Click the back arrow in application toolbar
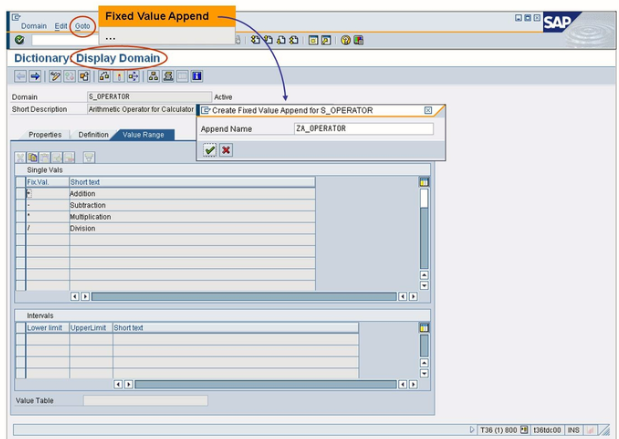 point(21,76)
